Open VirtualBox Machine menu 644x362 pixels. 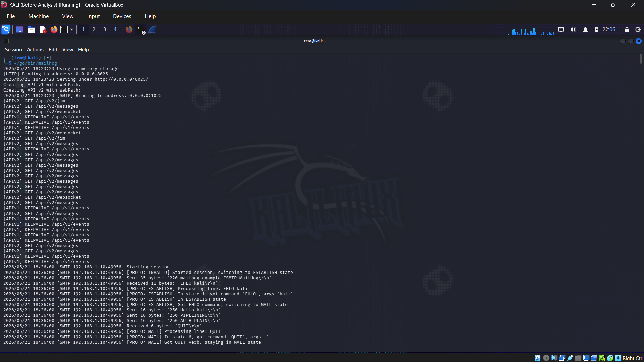[x=39, y=16]
